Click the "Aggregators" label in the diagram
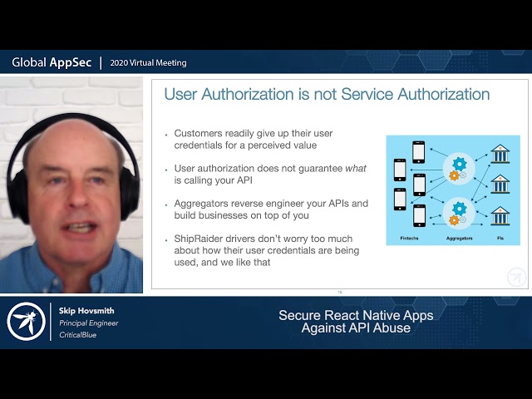 tap(459, 239)
